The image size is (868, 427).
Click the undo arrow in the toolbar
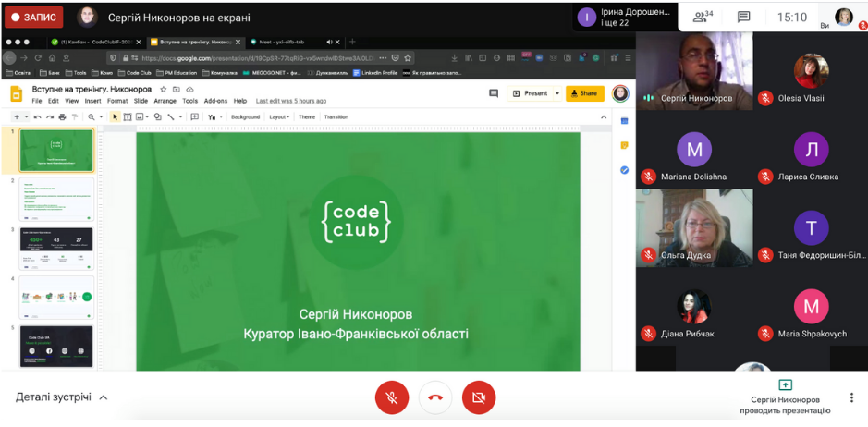37,117
